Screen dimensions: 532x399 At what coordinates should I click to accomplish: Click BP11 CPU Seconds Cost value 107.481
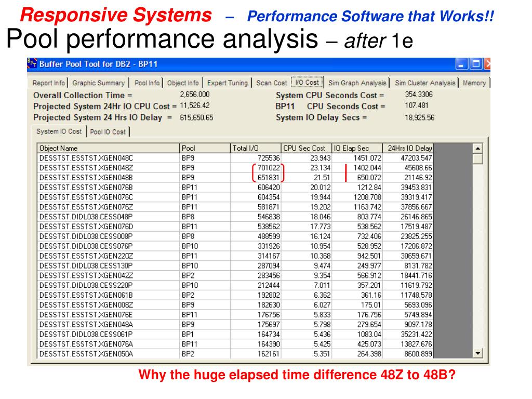417,105
